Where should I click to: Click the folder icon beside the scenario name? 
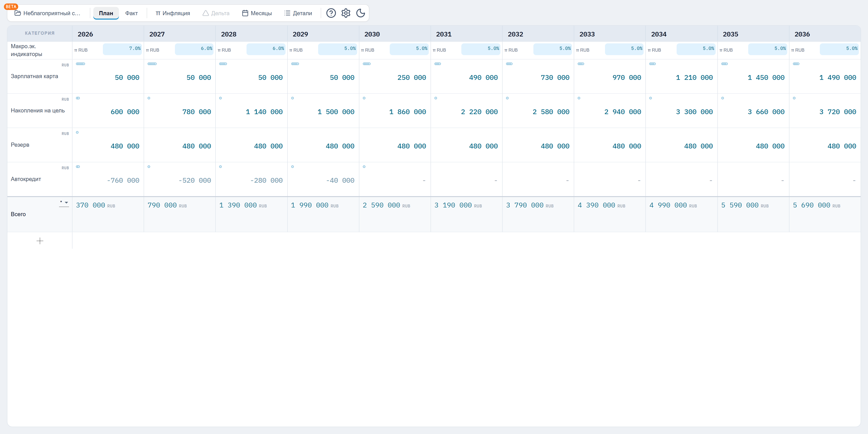tap(18, 13)
